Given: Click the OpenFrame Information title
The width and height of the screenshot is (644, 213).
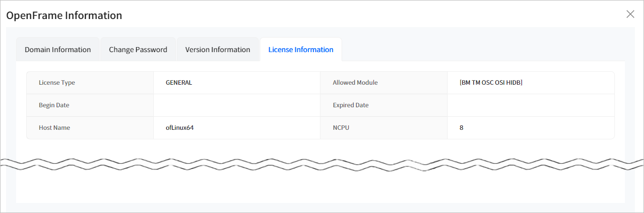Looking at the screenshot, I should click(x=64, y=16).
